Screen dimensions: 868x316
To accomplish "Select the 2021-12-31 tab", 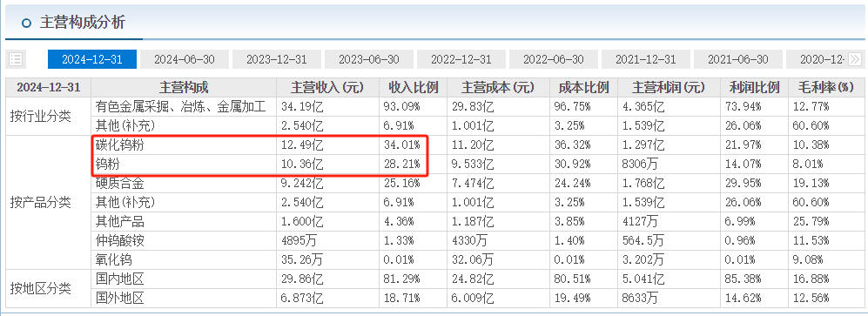I will pyautogui.click(x=646, y=59).
